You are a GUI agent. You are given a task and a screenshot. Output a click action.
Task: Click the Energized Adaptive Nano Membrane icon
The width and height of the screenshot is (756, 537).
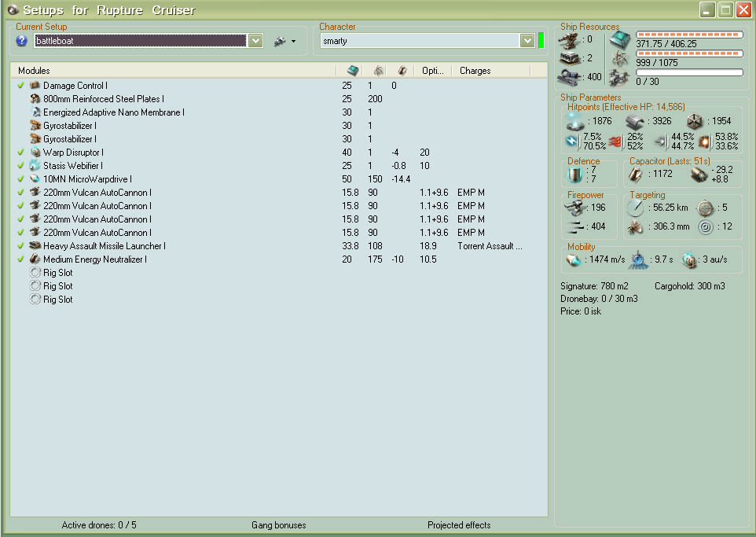pos(35,112)
